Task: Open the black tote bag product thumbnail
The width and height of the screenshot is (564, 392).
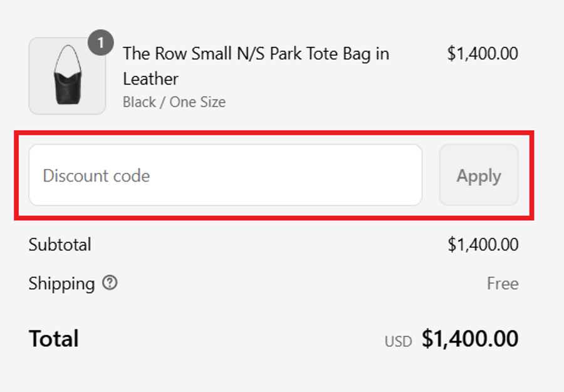Action: coord(67,76)
